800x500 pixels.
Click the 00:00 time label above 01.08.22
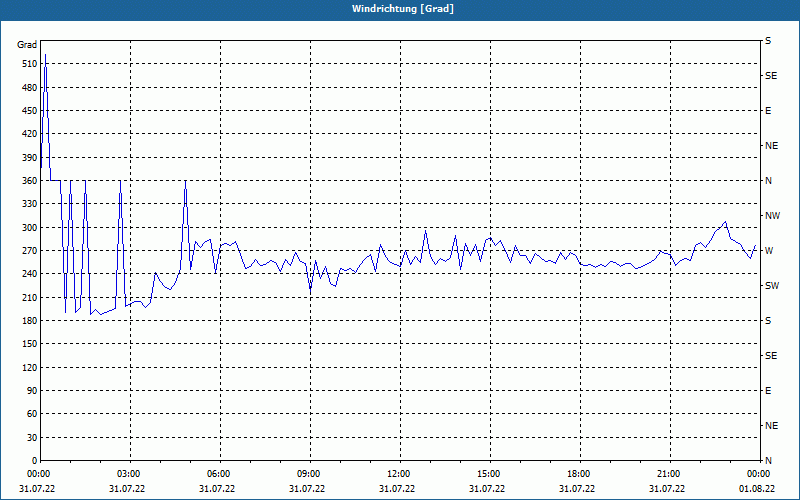(x=759, y=474)
